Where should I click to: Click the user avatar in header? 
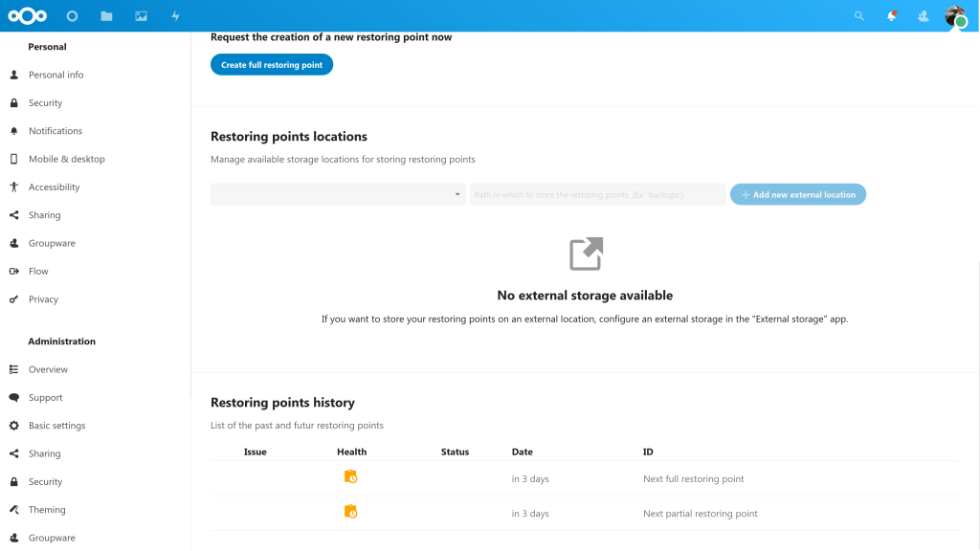954,16
